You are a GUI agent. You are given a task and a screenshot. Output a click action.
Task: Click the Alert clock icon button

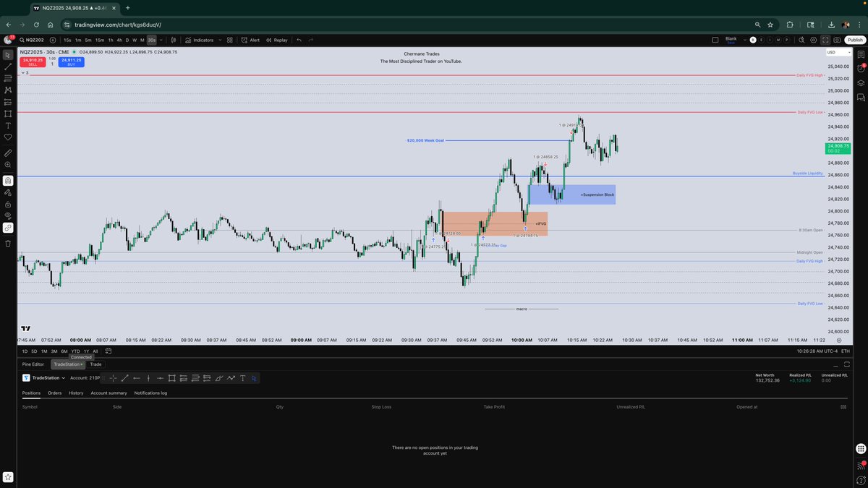click(251, 40)
